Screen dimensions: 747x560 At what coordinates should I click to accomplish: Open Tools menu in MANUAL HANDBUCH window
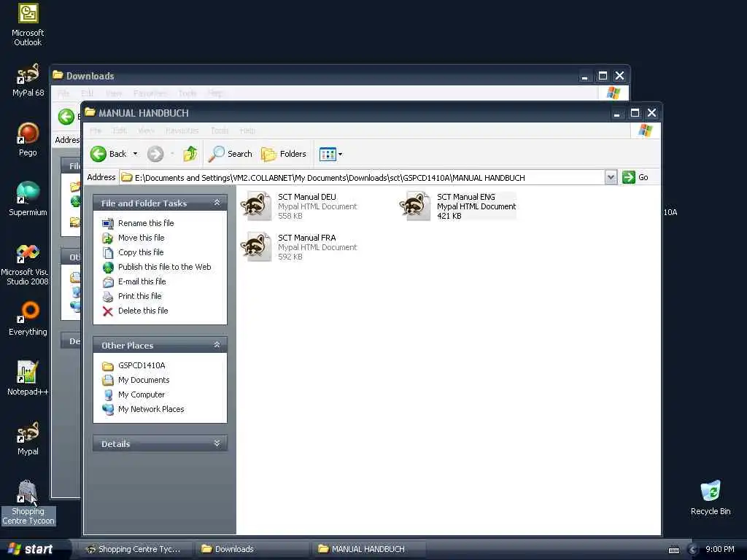pyautogui.click(x=220, y=131)
